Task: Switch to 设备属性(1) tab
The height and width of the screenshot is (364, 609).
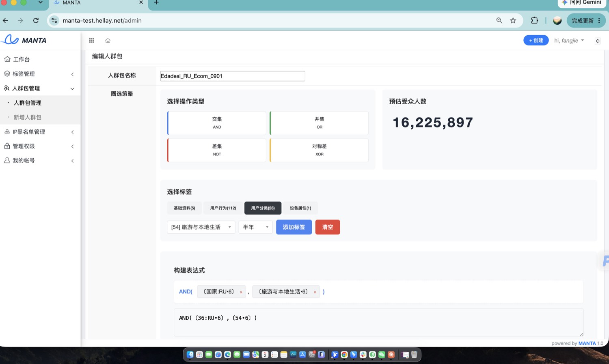Action: click(300, 208)
